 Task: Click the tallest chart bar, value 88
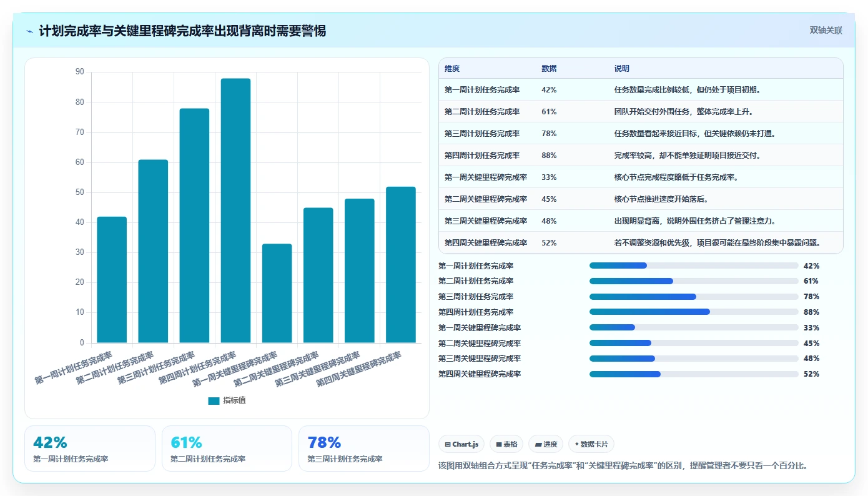coord(235,211)
